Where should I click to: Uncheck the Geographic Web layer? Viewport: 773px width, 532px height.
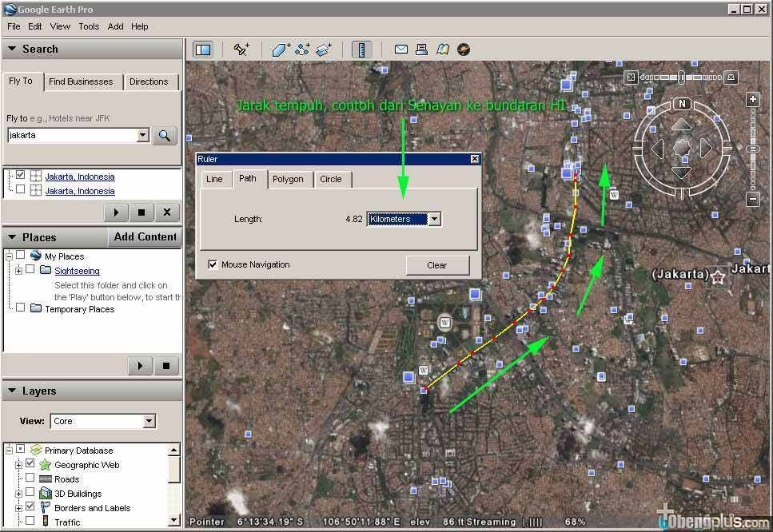click(x=30, y=463)
